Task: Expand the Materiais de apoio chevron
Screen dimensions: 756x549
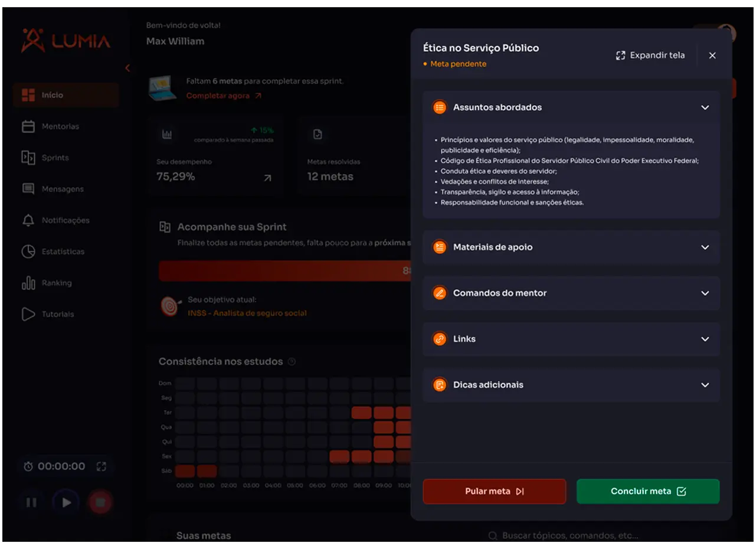Action: tap(705, 247)
